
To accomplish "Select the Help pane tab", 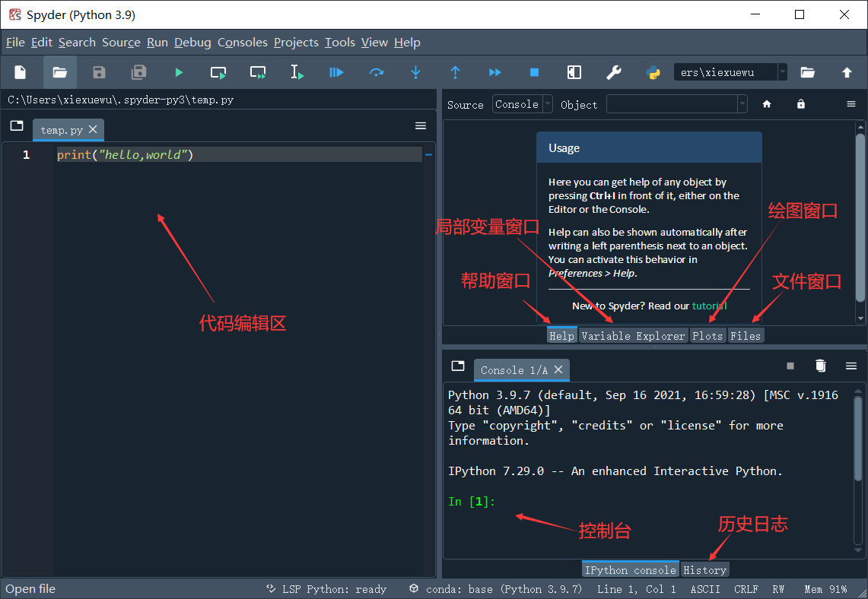I will pos(562,336).
